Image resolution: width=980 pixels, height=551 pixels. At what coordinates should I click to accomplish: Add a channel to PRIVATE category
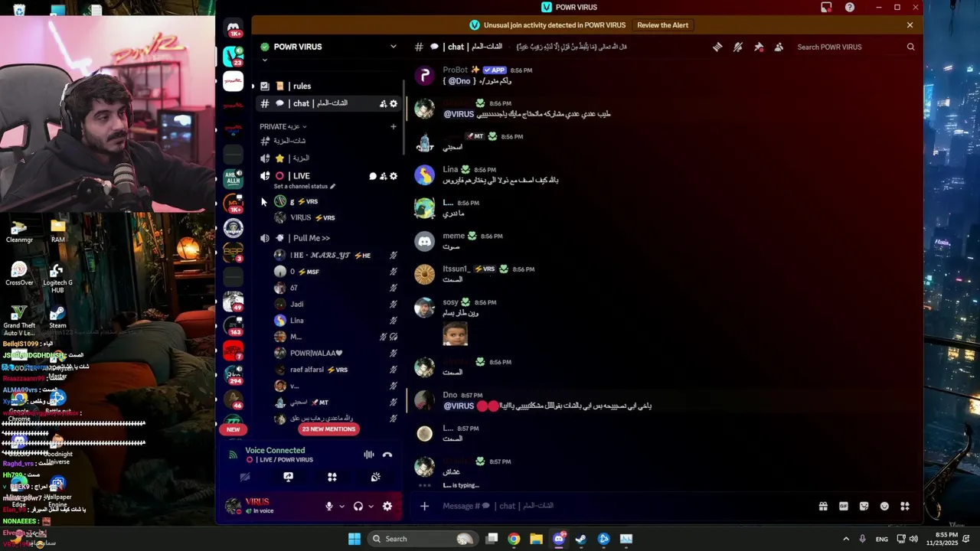coord(394,126)
